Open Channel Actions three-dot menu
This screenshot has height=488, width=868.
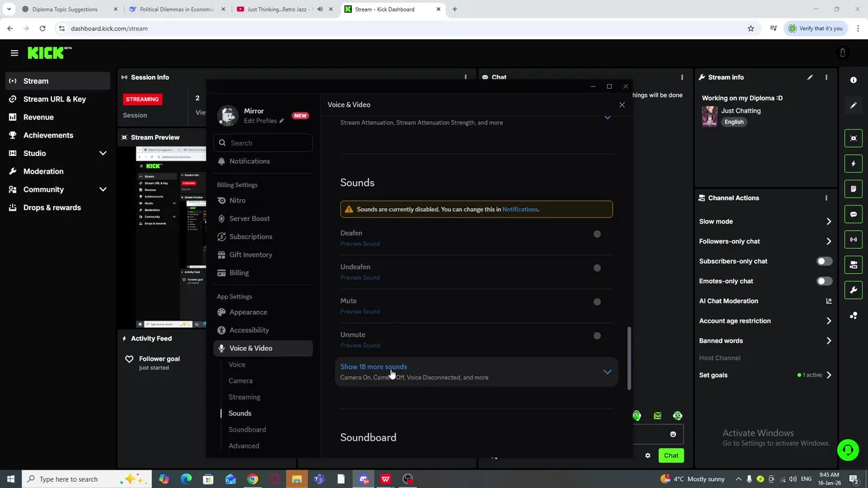tap(826, 198)
